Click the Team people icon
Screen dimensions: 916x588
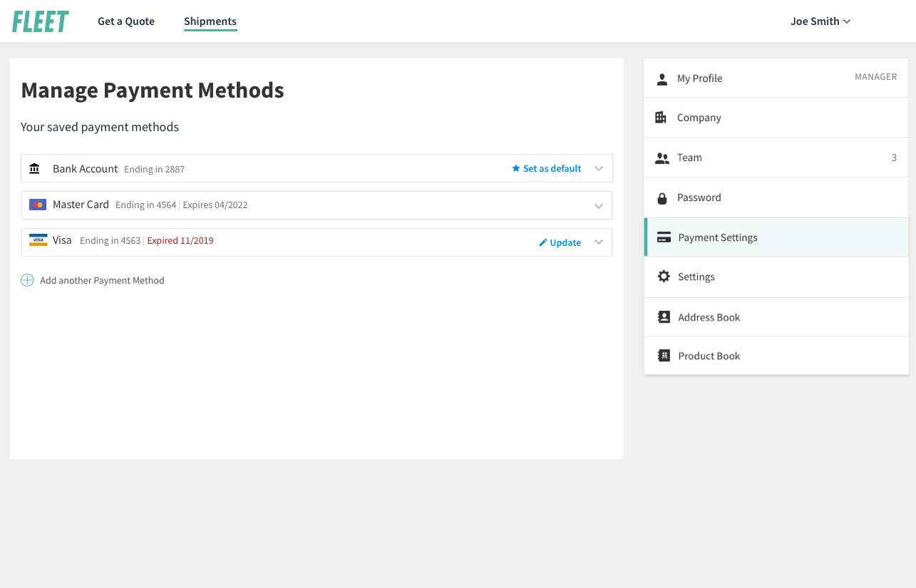point(662,158)
